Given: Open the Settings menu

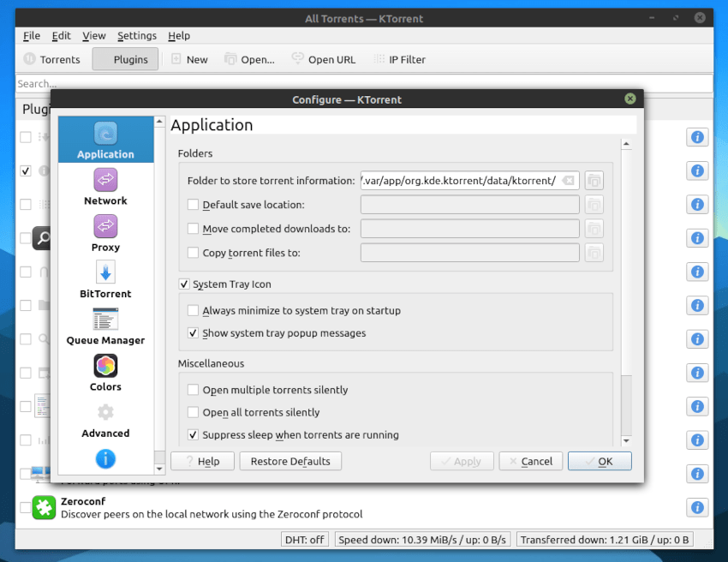Looking at the screenshot, I should coord(137,36).
